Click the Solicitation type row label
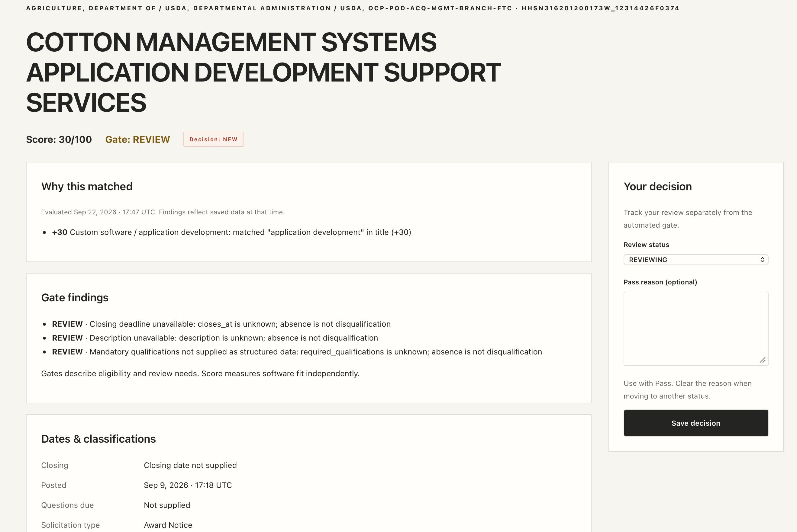The height and width of the screenshot is (532, 797). click(x=70, y=525)
